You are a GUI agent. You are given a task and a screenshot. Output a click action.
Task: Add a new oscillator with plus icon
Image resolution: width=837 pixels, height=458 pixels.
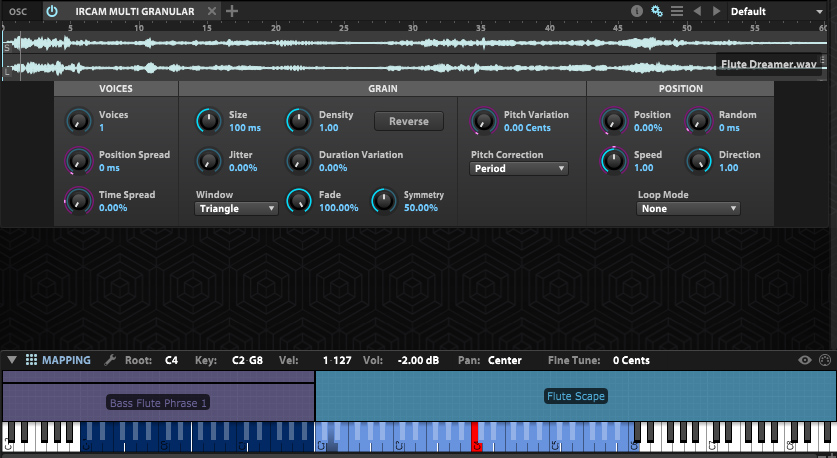pyautogui.click(x=232, y=11)
